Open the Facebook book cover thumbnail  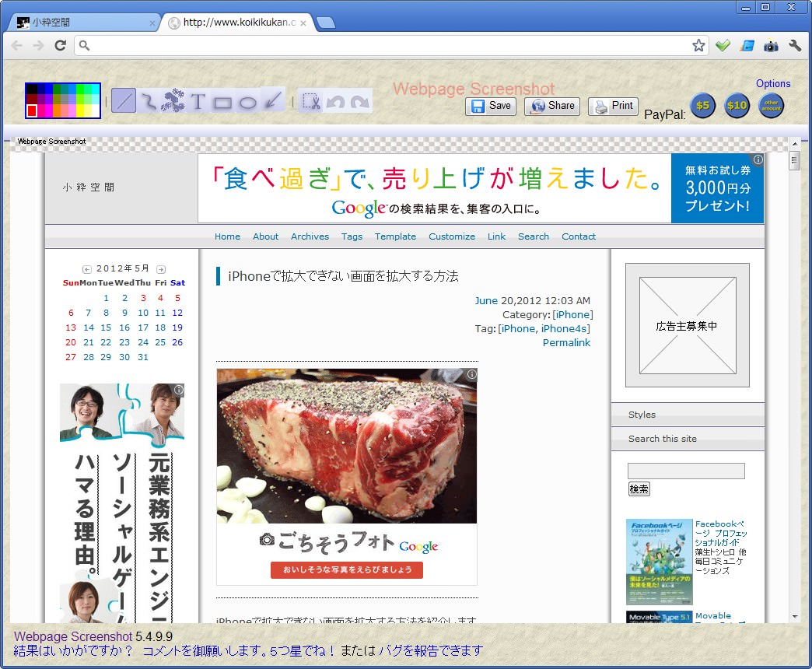(660, 562)
